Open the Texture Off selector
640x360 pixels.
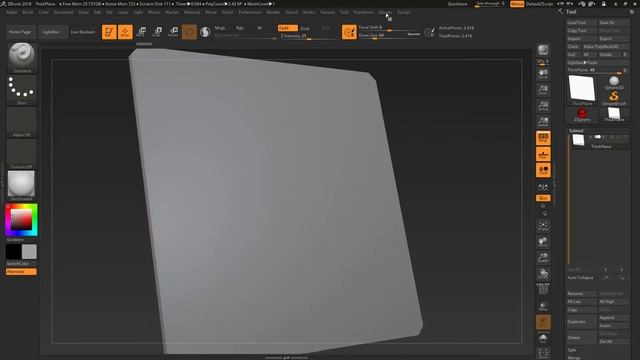pos(22,154)
